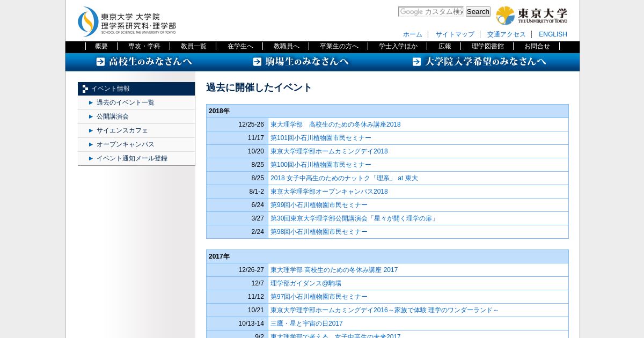Viewport: 644px width, 338px height.
Task: Open the 交通アクセス link
Action: (507, 34)
